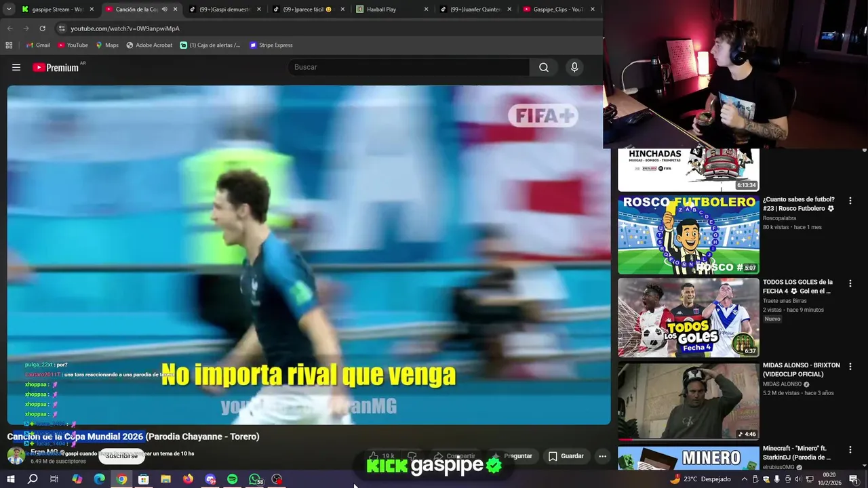This screenshot has width=868, height=488.
Task: Open Maps bookmark
Action: coord(107,45)
